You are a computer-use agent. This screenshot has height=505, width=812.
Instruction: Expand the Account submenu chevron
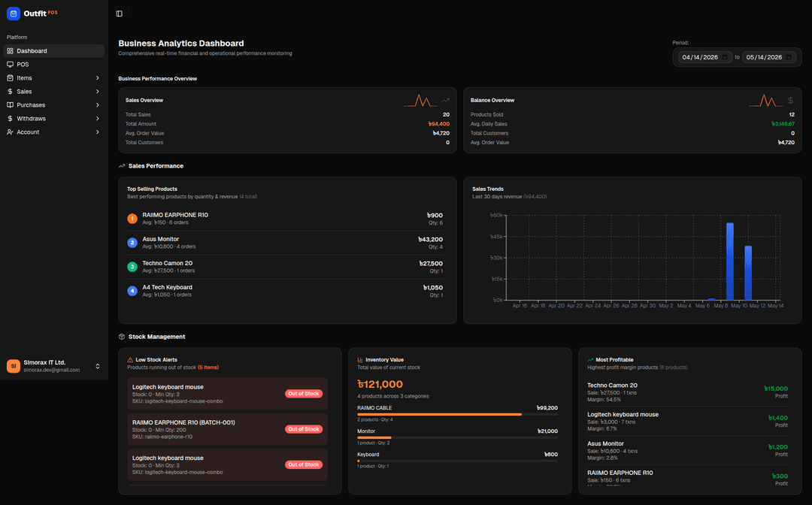[97, 132]
